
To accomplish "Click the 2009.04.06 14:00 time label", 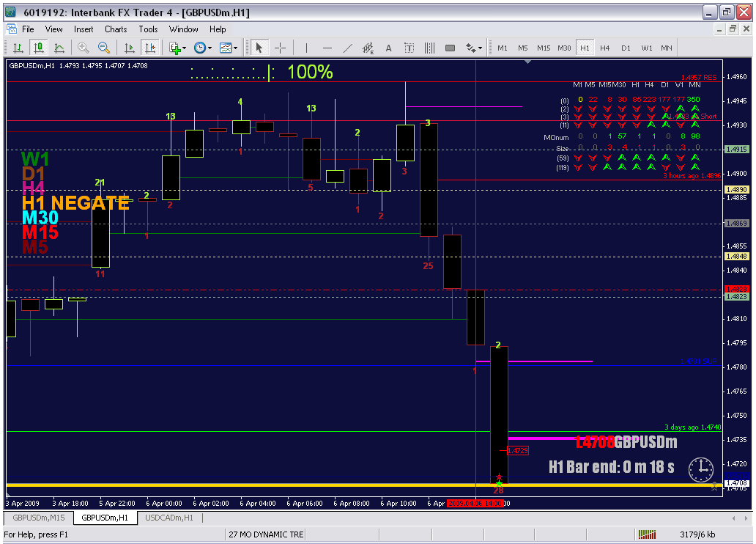I will pyautogui.click(x=475, y=503).
